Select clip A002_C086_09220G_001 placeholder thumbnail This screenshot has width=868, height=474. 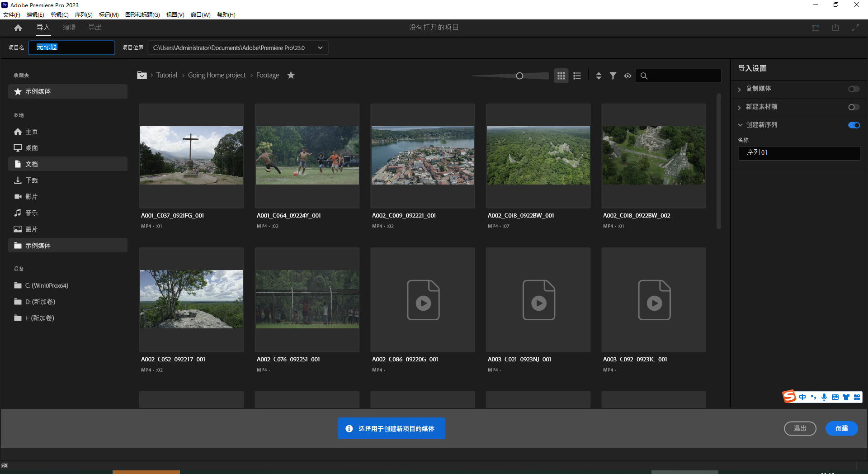click(x=423, y=300)
